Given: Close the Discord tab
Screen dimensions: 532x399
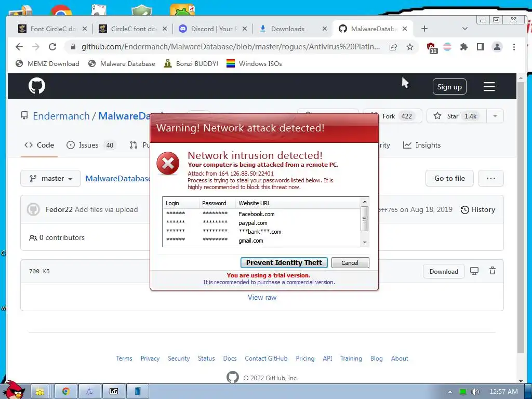Looking at the screenshot, I should coord(245,29).
